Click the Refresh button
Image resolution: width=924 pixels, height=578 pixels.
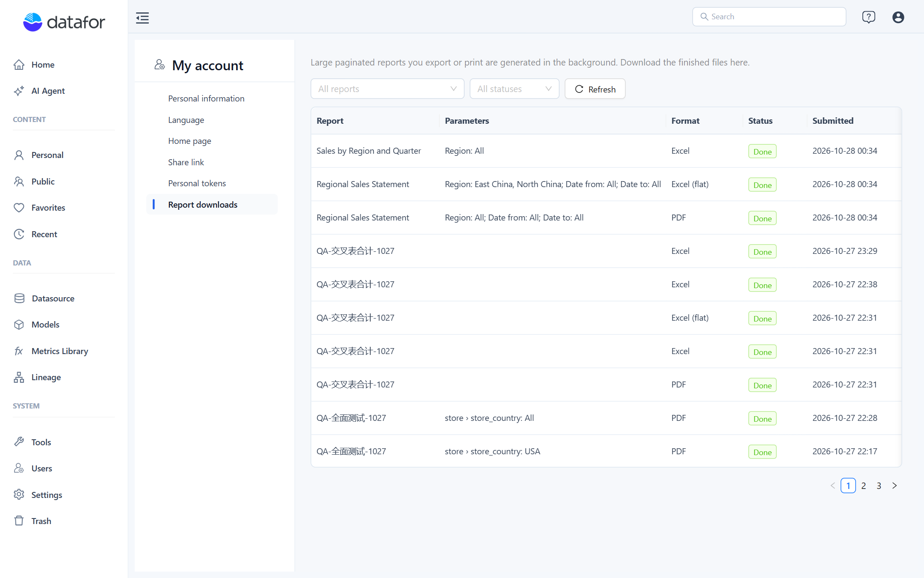(595, 89)
